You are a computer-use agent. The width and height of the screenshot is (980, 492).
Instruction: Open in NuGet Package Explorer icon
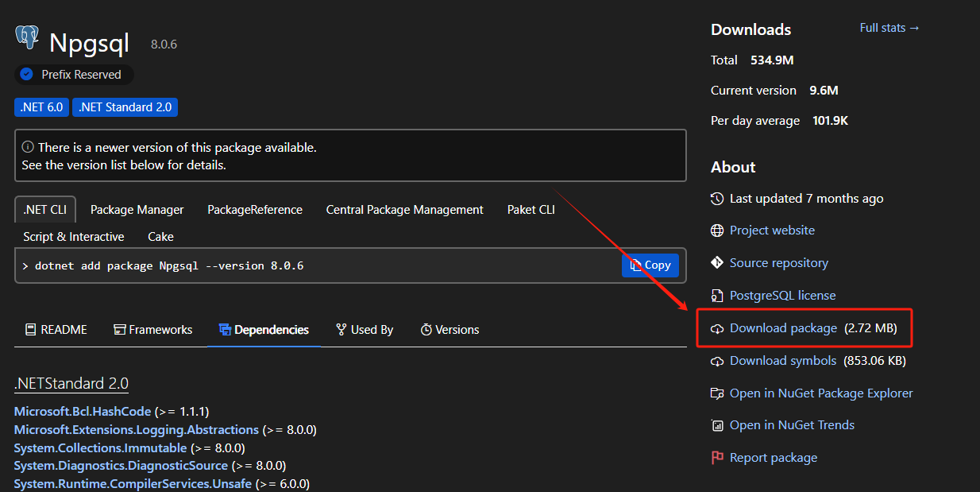[x=716, y=393]
